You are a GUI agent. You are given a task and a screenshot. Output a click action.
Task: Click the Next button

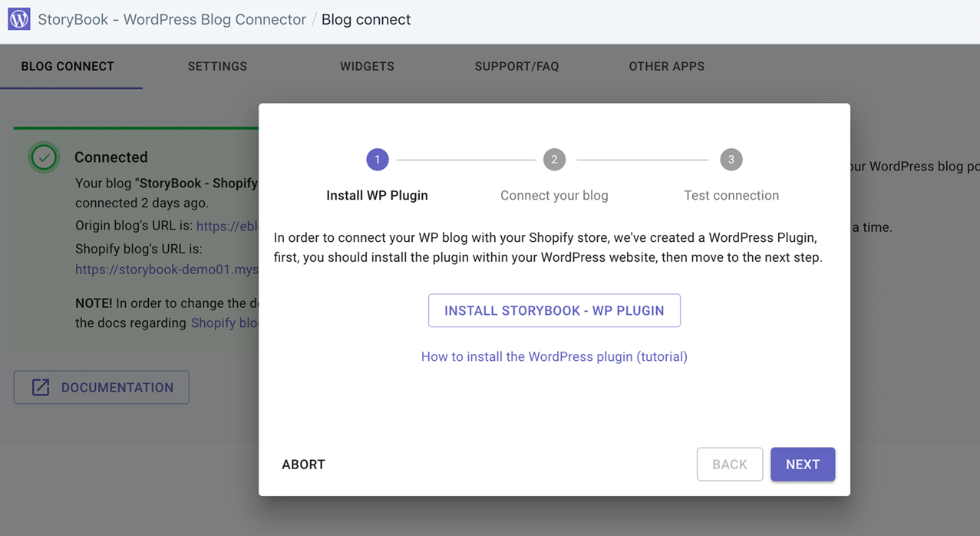click(803, 465)
